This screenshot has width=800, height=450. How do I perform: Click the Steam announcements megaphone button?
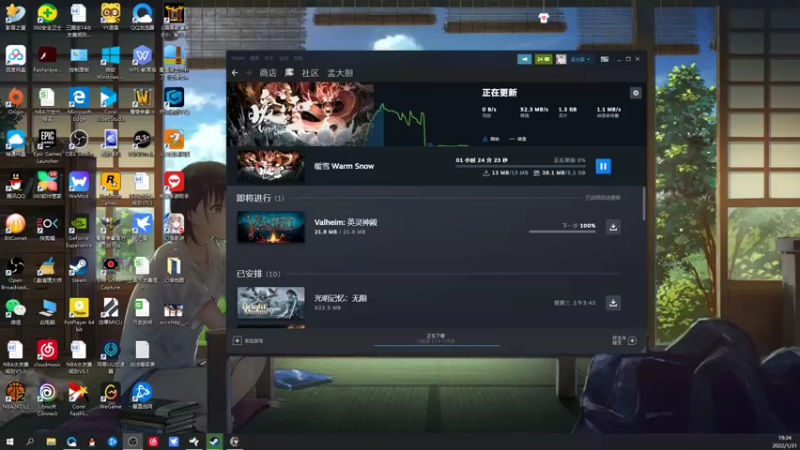click(x=524, y=59)
